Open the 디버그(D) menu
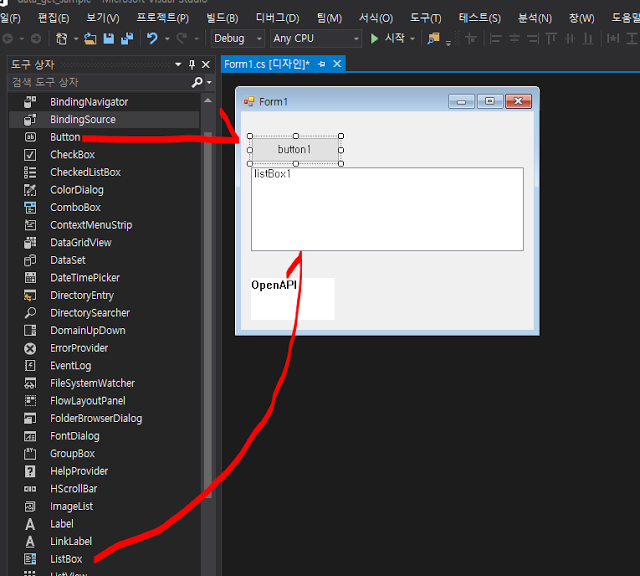 [x=278, y=18]
